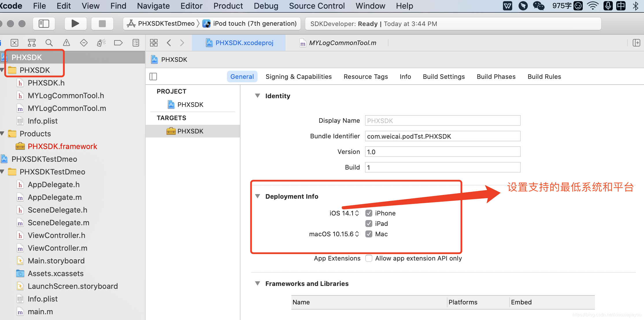This screenshot has width=644, height=320.
Task: Open the Find navigator magnifier icon
Action: coord(49,43)
